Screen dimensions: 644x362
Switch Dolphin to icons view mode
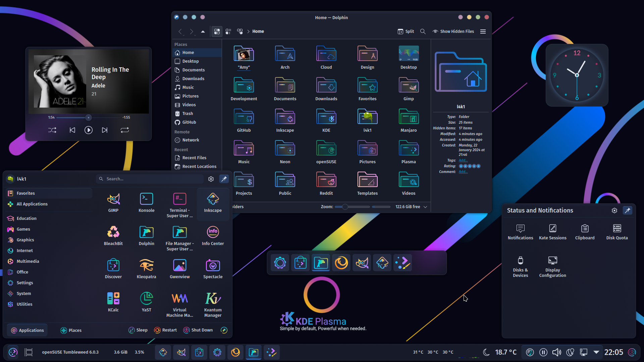pos(217,31)
